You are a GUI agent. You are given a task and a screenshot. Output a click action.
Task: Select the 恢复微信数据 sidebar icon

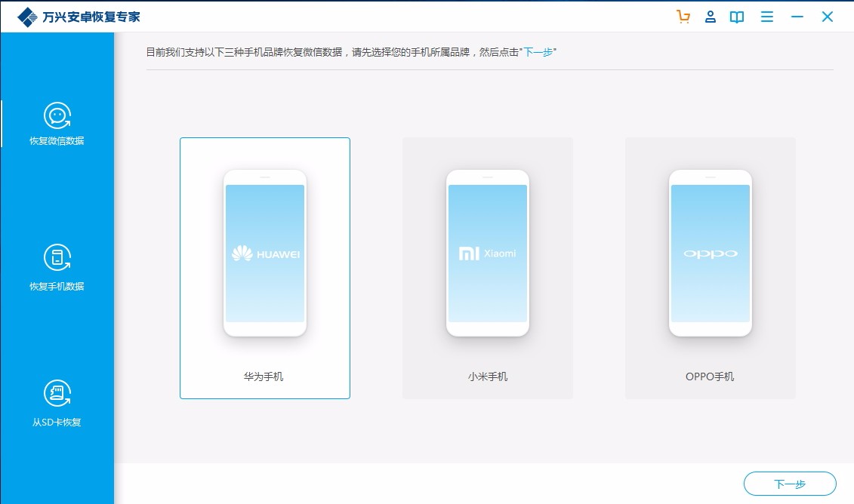(57, 115)
